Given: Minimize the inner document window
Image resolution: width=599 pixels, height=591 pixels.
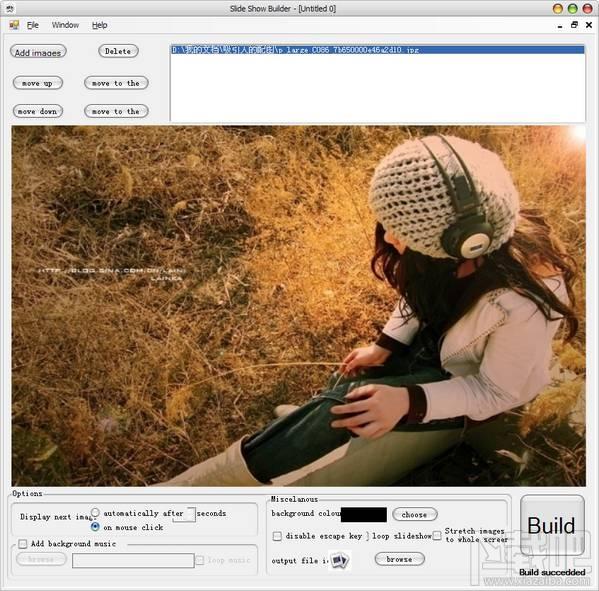Looking at the screenshot, I should 560,26.
